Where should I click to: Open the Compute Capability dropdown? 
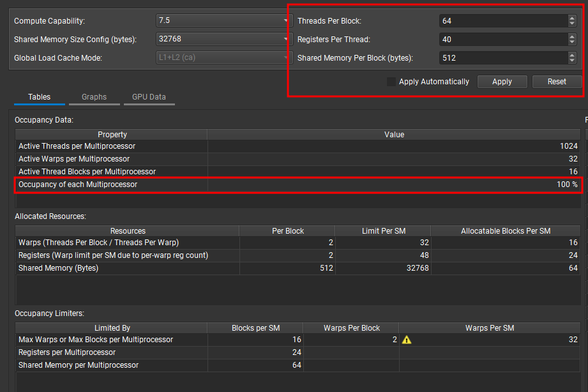coord(224,20)
